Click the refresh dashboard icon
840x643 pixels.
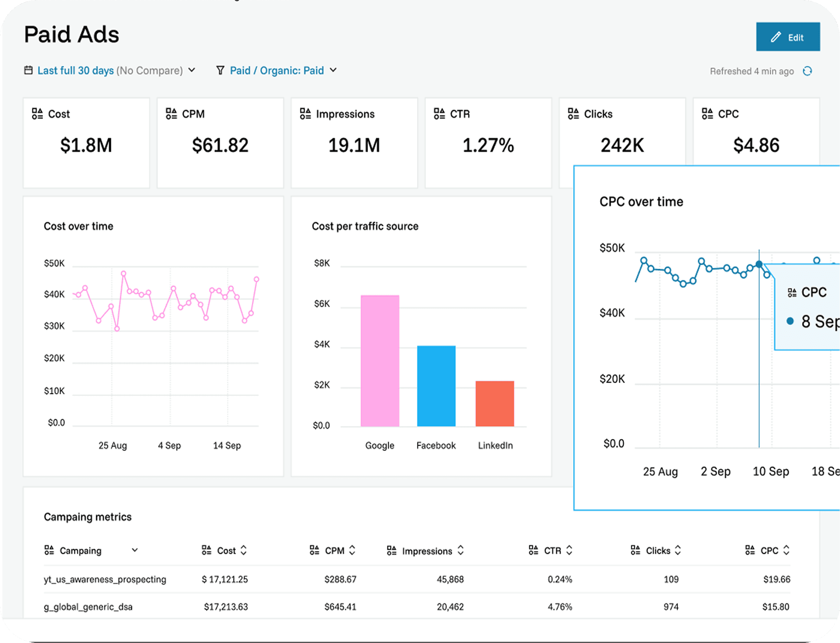click(807, 71)
